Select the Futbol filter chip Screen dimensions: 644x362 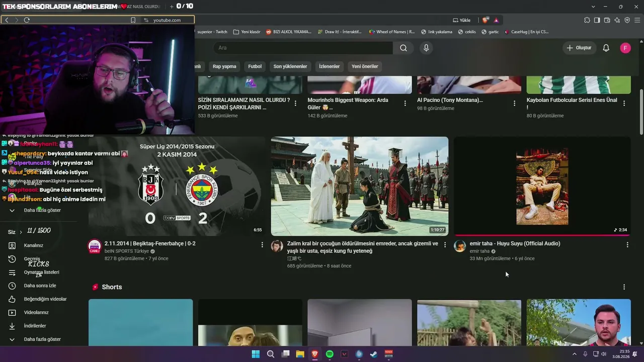[255, 66]
